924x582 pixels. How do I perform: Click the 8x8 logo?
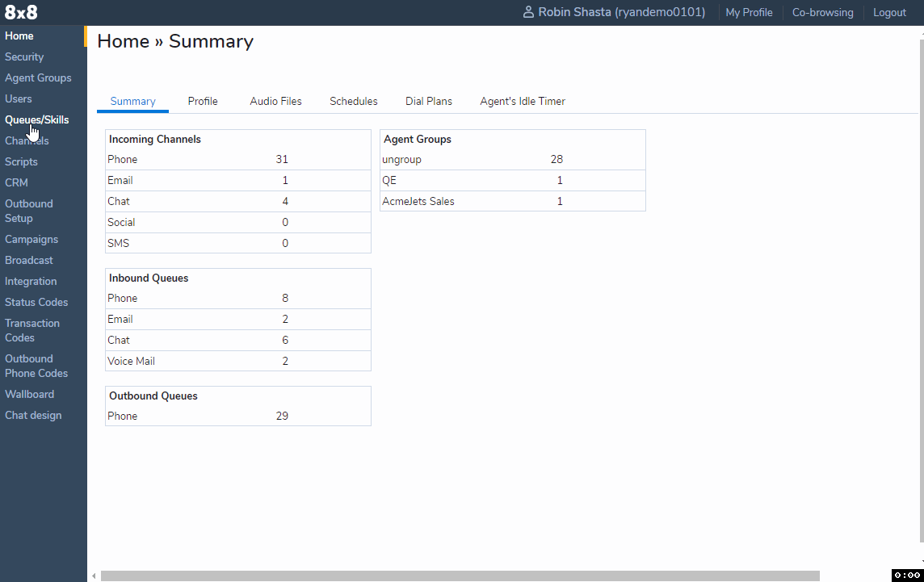click(21, 12)
